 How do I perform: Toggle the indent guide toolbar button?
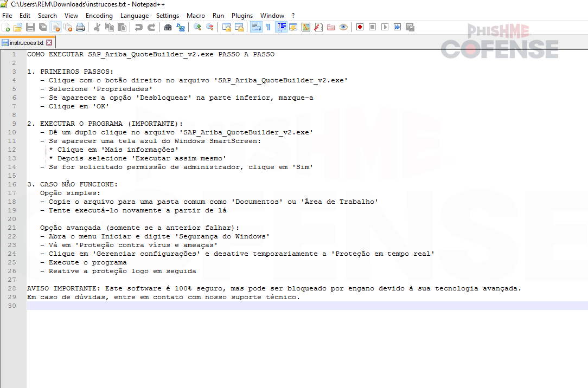(x=281, y=27)
